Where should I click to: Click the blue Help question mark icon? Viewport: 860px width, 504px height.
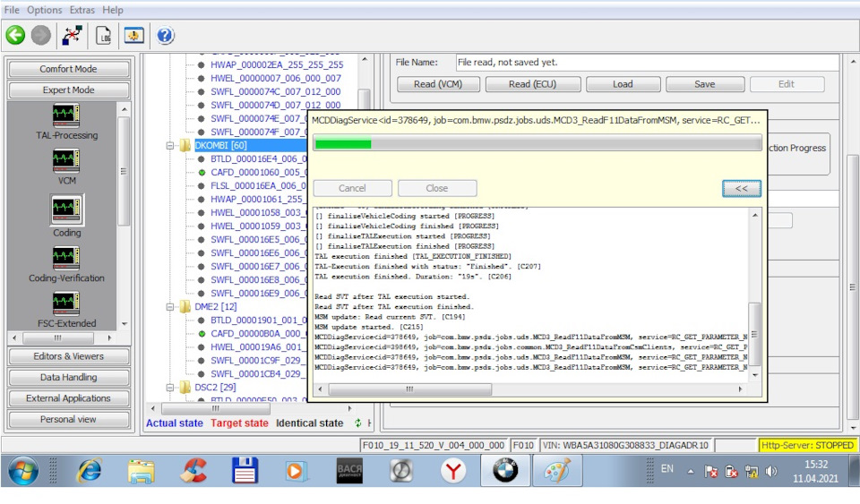click(x=165, y=36)
